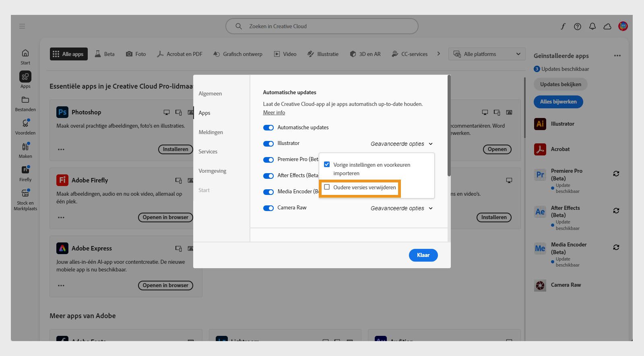Image resolution: width=644 pixels, height=356 pixels.
Task: Select Acrobat en PDF category filter
Action: (180, 54)
